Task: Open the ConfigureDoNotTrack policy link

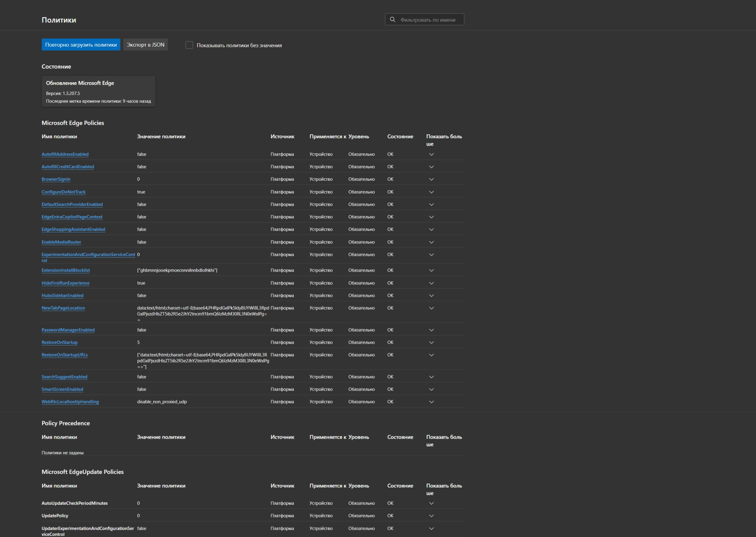Action: coord(64,192)
